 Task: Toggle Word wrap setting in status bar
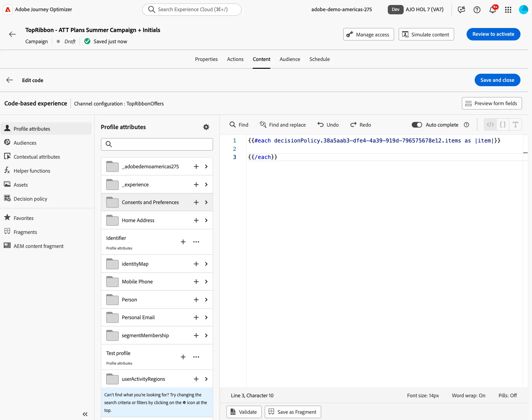468,395
